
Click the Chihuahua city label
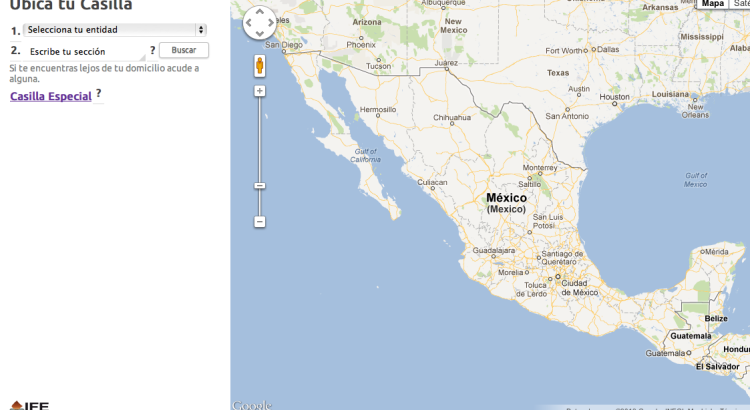pyautogui.click(x=452, y=117)
